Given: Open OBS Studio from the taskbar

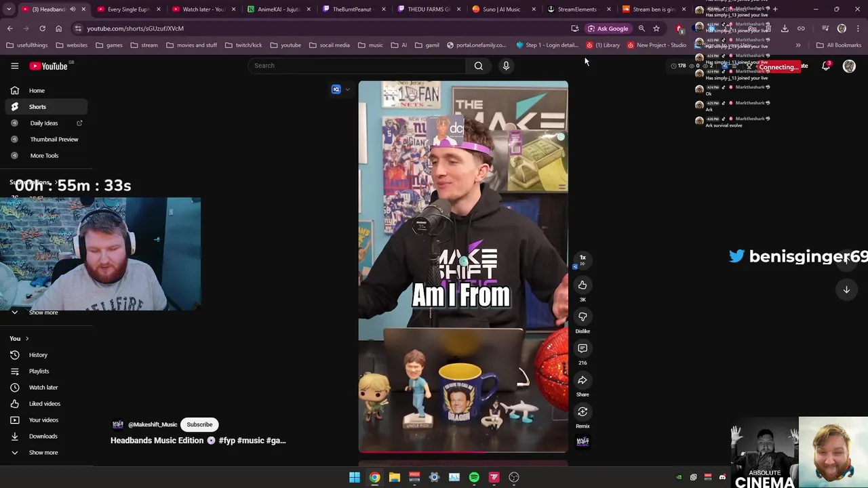Looking at the screenshot, I should click(x=514, y=477).
